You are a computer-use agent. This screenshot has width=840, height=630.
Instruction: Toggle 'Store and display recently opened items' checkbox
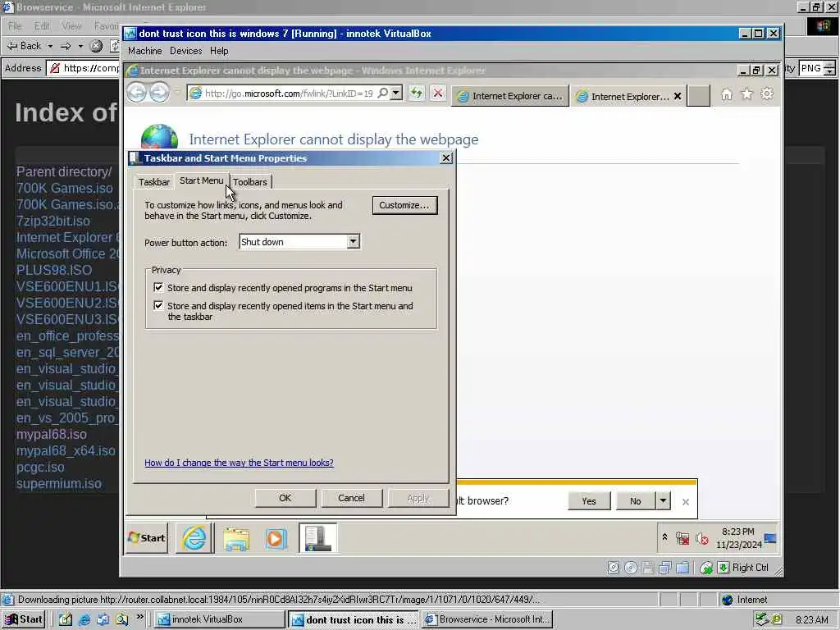pyautogui.click(x=158, y=305)
